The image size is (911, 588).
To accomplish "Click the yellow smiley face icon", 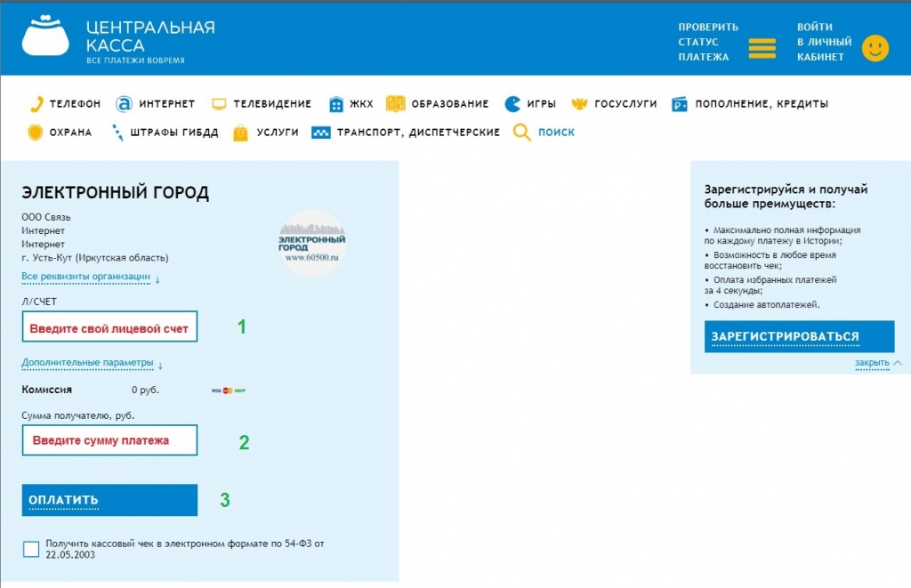I will click(875, 48).
